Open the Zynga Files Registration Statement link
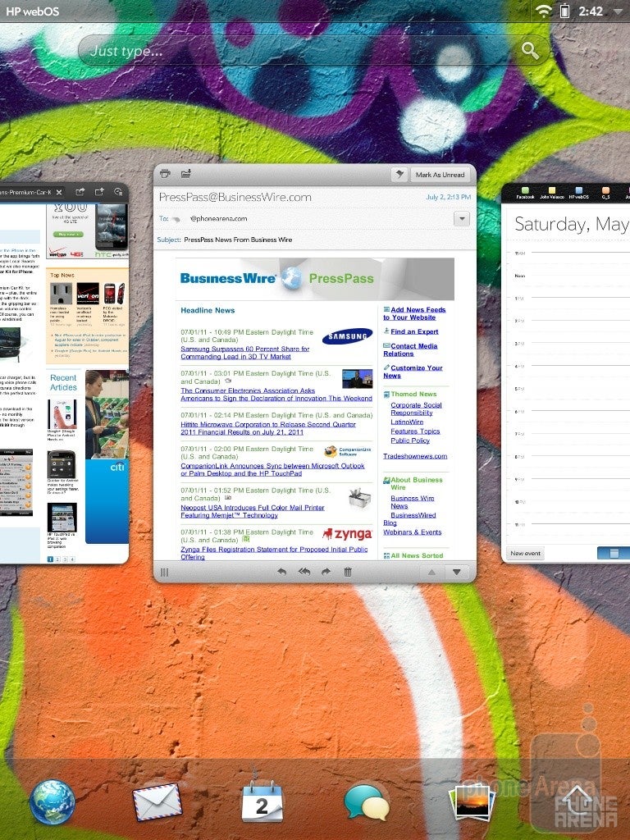This screenshot has width=630, height=840. 274,553
